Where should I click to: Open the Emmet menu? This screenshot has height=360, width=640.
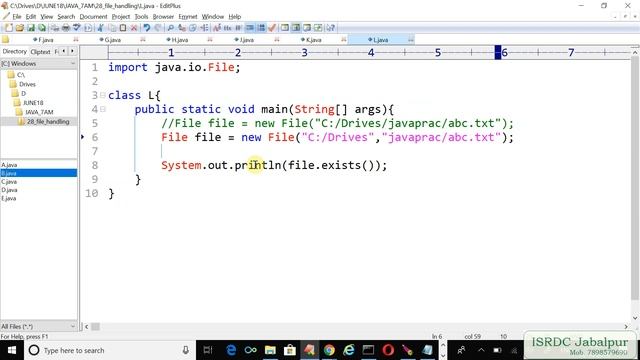coord(188,17)
